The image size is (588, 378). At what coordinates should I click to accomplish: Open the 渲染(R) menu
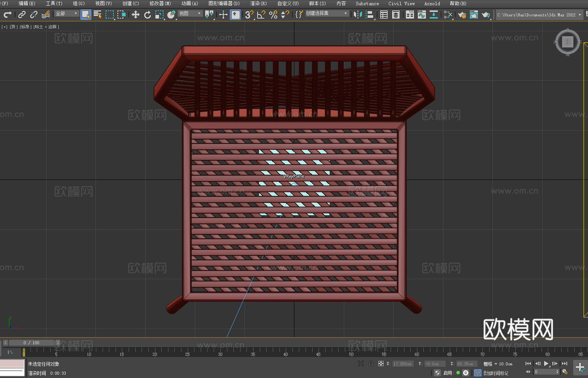click(x=258, y=3)
